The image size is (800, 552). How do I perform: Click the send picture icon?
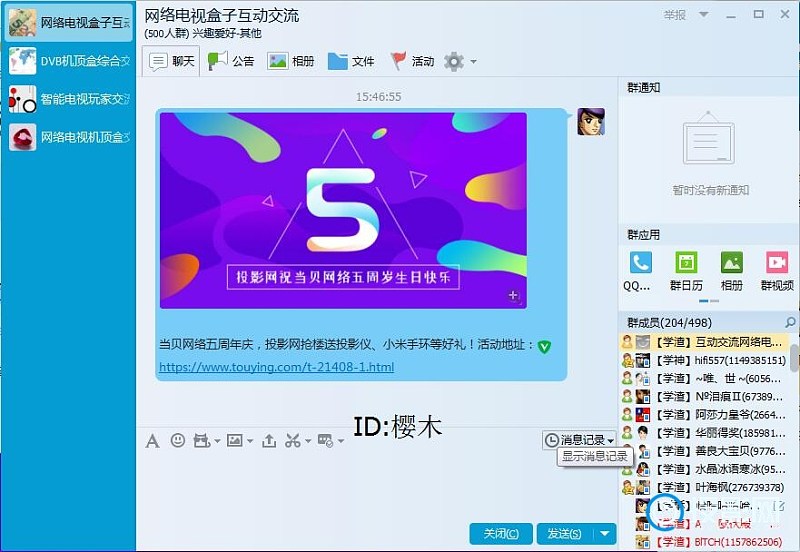(x=235, y=440)
